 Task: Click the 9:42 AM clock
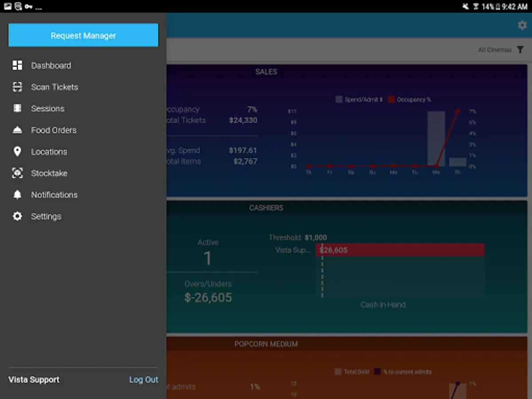coord(515,7)
